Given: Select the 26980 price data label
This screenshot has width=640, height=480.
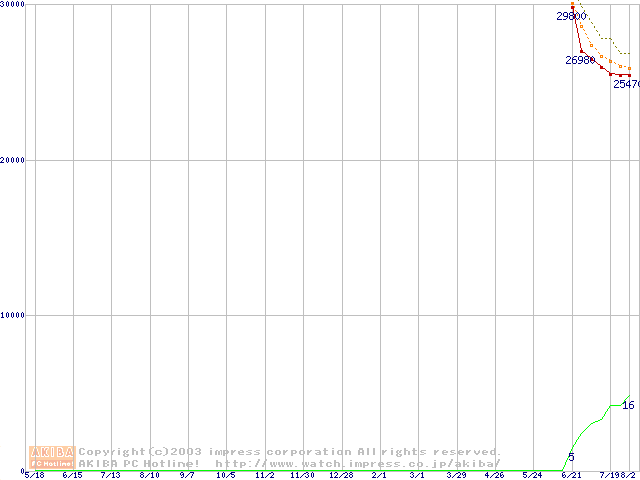Looking at the screenshot, I should [x=580, y=60].
